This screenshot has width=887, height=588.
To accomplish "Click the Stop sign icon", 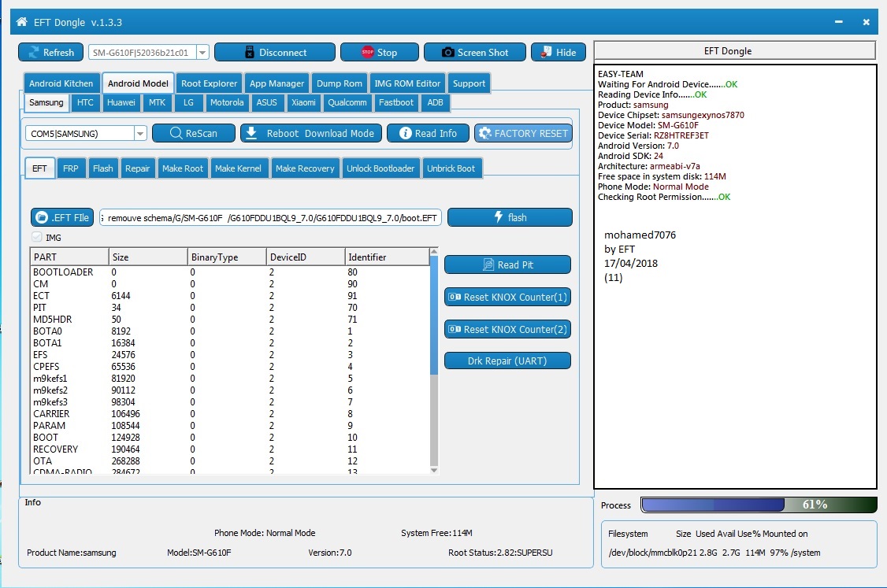I will click(367, 52).
